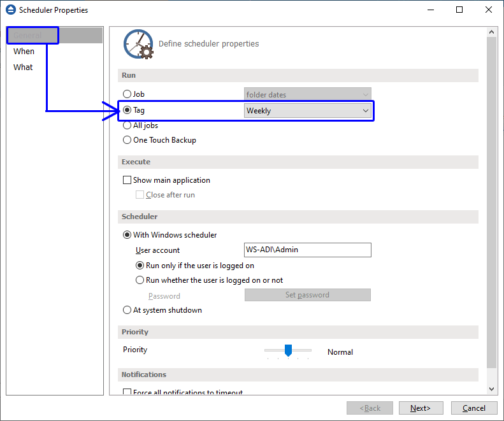Choose One Touch Backup radio option

[x=127, y=139]
